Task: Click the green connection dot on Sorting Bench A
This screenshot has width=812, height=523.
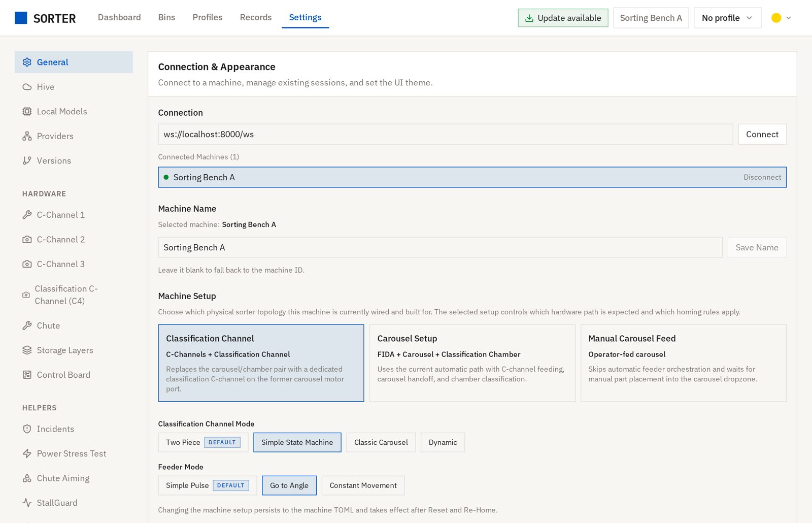Action: coord(166,177)
